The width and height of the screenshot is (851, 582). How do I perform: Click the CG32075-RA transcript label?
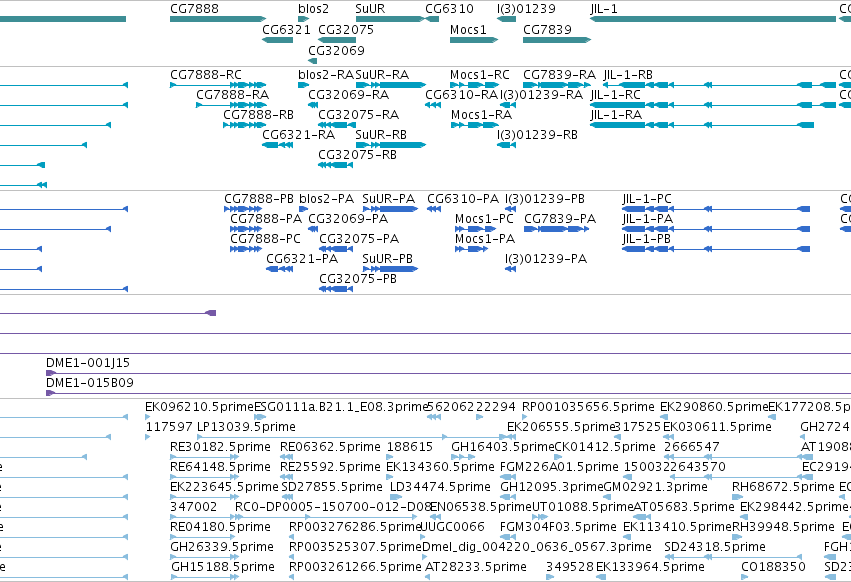(358, 115)
